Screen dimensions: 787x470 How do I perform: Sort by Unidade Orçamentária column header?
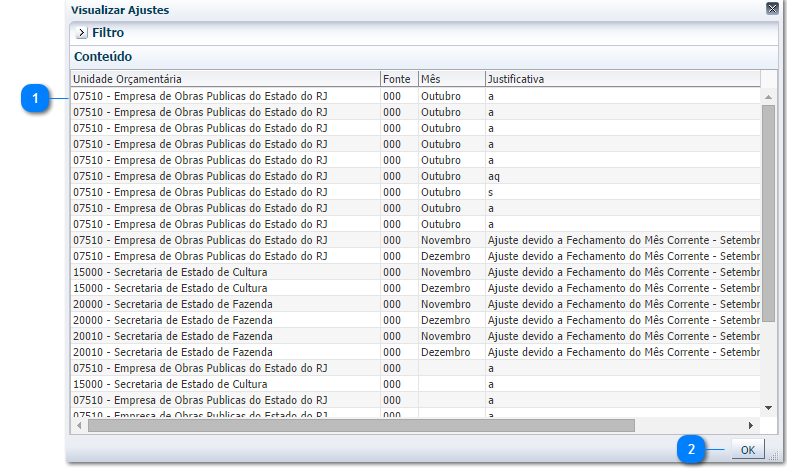[x=224, y=78]
